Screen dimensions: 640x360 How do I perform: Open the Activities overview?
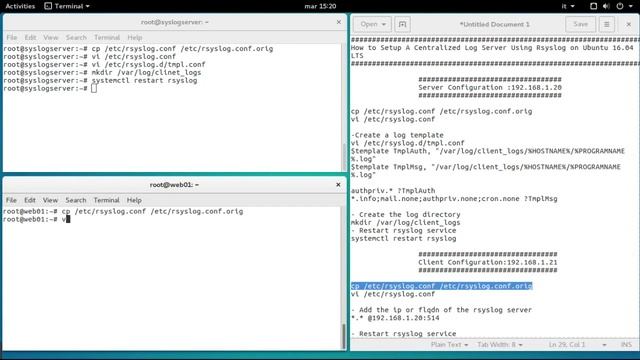(x=20, y=6)
